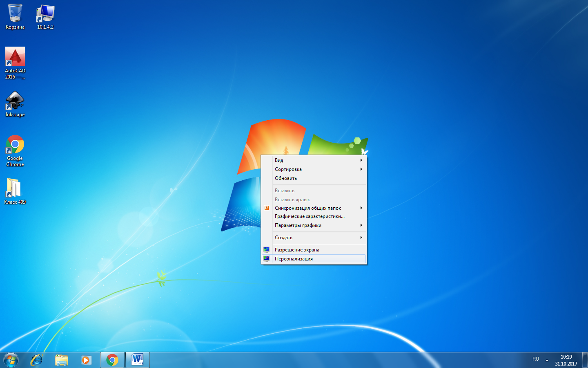
Task: Choose Вставить ярлык from the context menu
Action: [314, 200]
